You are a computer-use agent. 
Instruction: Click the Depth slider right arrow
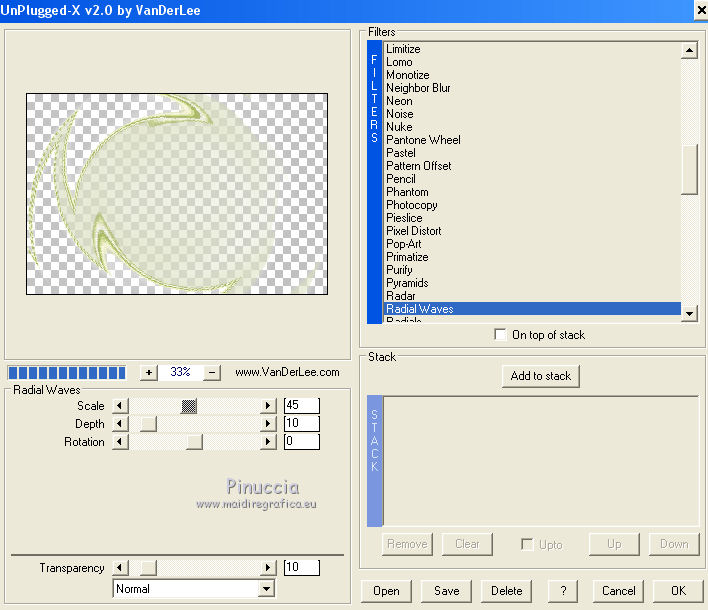[x=267, y=424]
